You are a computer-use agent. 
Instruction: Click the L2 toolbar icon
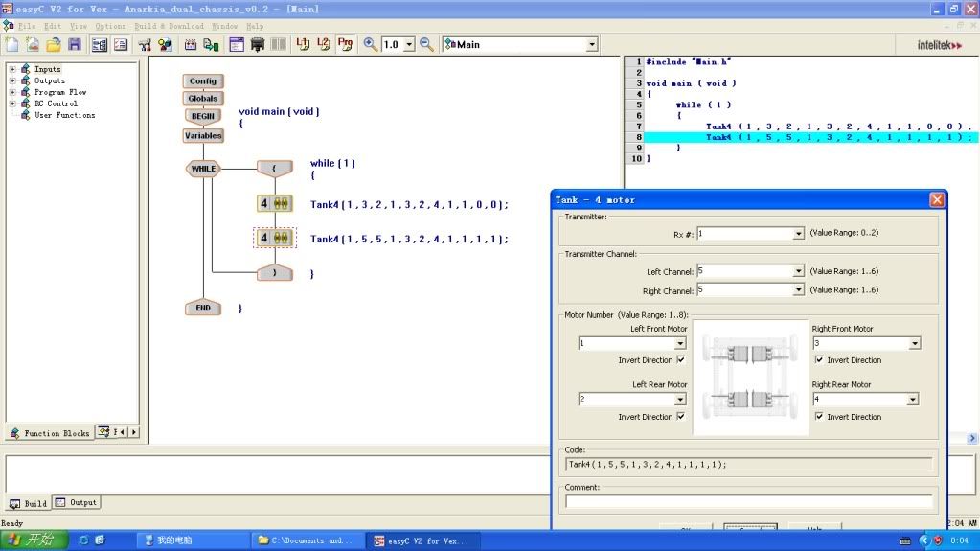click(x=324, y=44)
